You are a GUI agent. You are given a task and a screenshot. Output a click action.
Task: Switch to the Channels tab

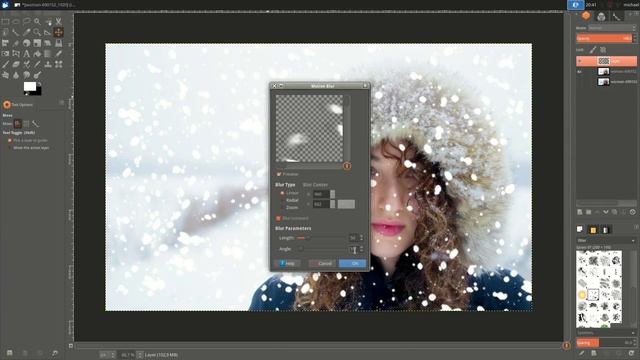coord(601,16)
